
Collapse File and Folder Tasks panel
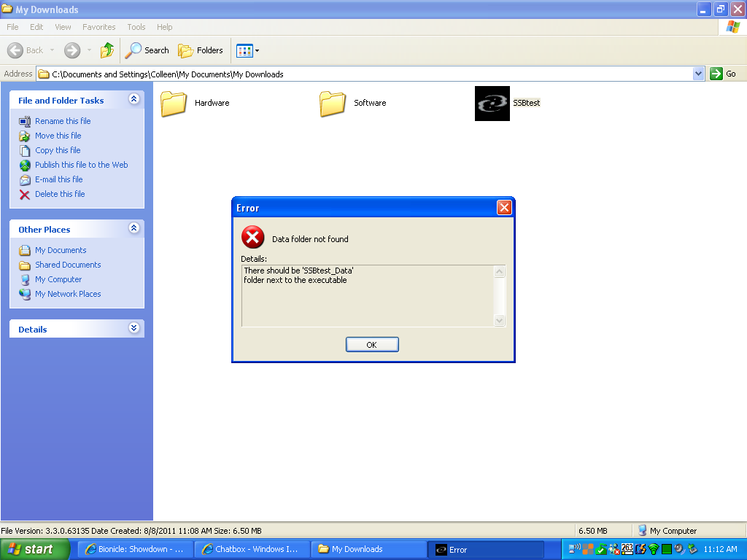pos(134,99)
